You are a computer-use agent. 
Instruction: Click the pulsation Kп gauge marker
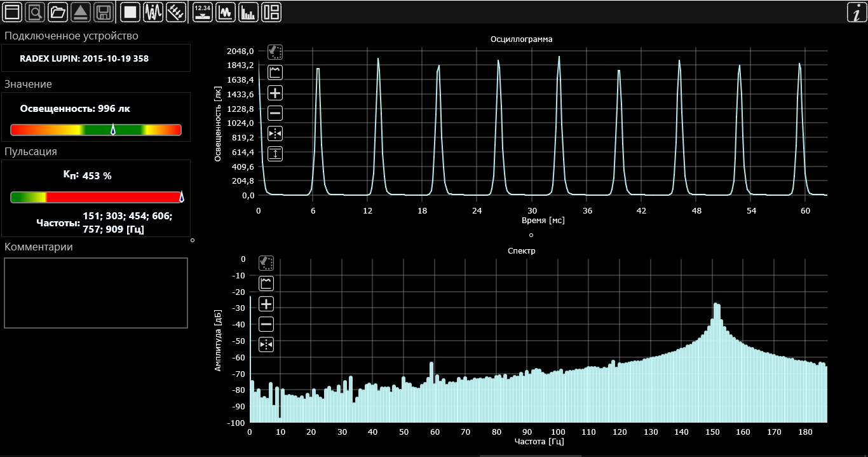pos(181,197)
